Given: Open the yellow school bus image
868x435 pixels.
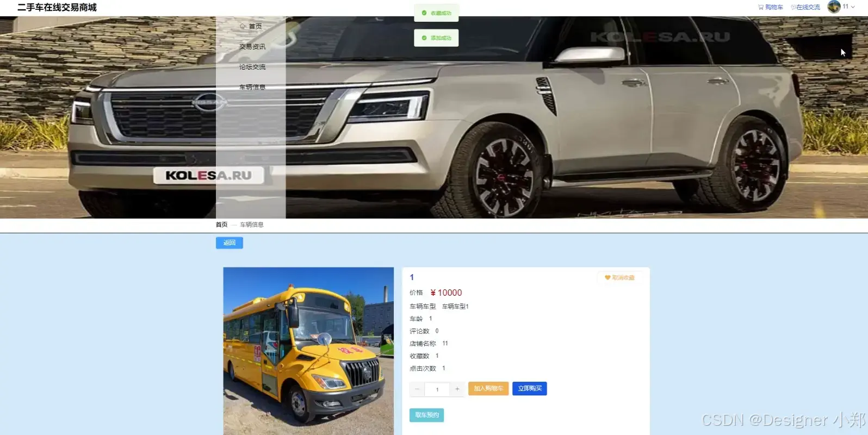Looking at the screenshot, I should click(308, 351).
